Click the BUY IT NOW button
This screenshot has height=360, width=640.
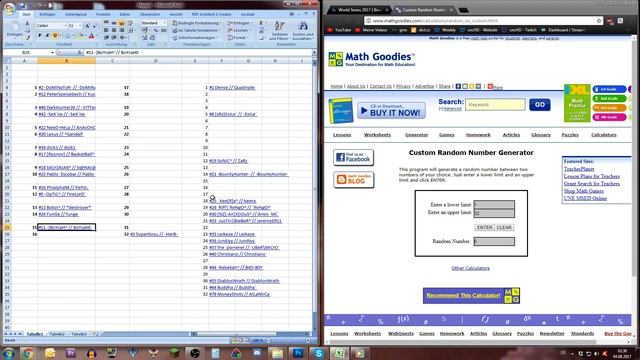click(x=391, y=111)
